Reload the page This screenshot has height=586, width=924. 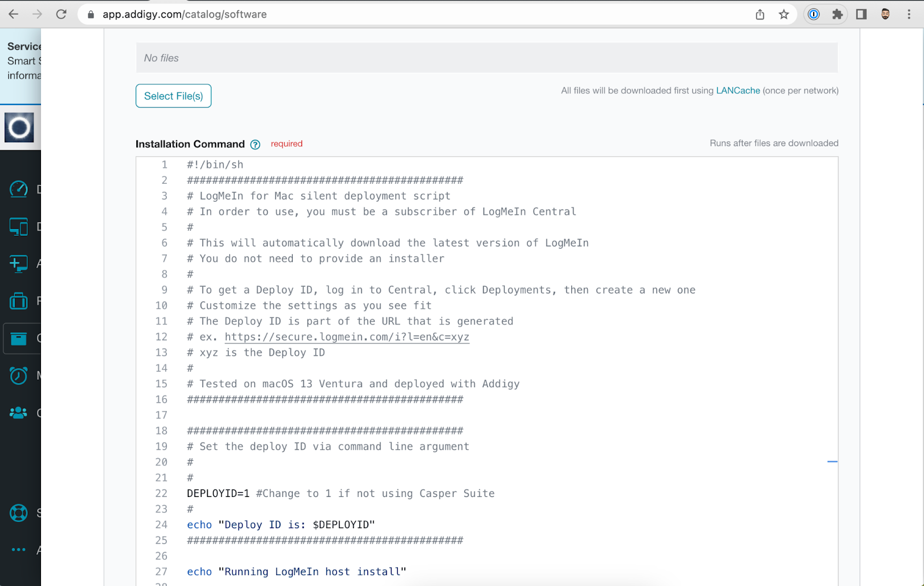pos(61,14)
